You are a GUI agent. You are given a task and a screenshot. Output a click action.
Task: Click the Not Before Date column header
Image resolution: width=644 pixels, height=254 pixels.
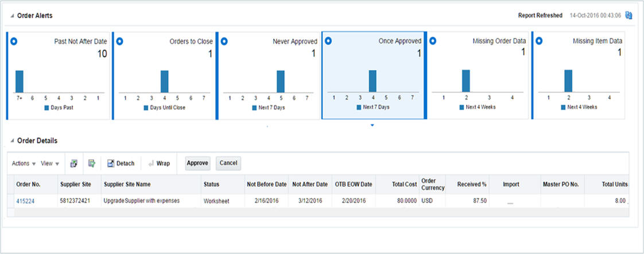click(x=266, y=184)
